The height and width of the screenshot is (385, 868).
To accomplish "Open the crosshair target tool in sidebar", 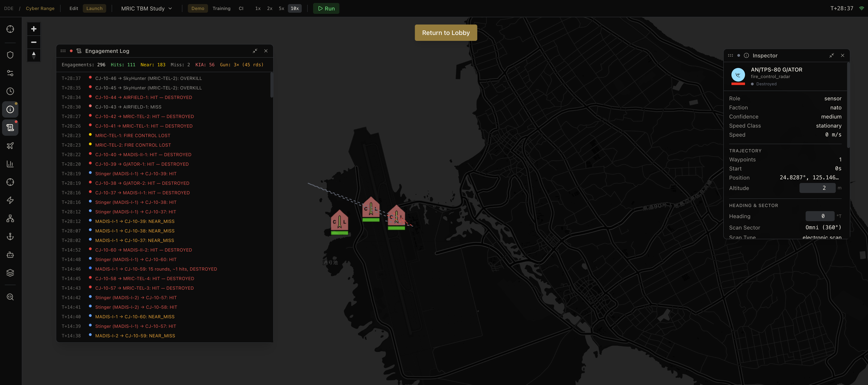I will (x=10, y=29).
